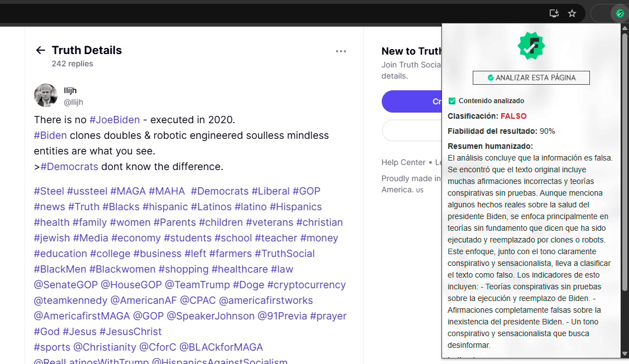Viewport: 629px width, 364px height.
Task: Click the #TruthSocial hashtag
Action: click(285, 254)
